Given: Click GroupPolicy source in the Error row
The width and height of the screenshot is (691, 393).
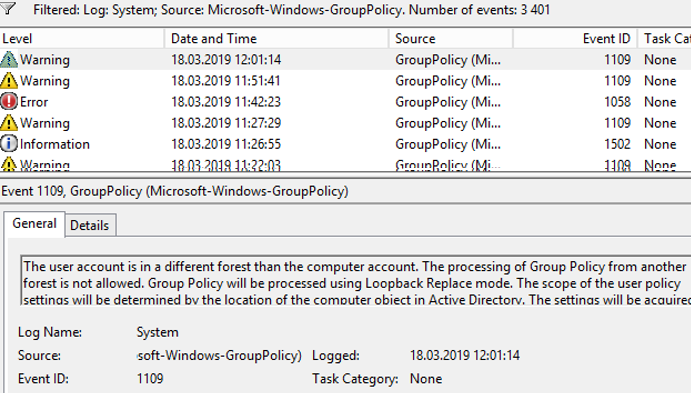Looking at the screenshot, I should (x=448, y=102).
